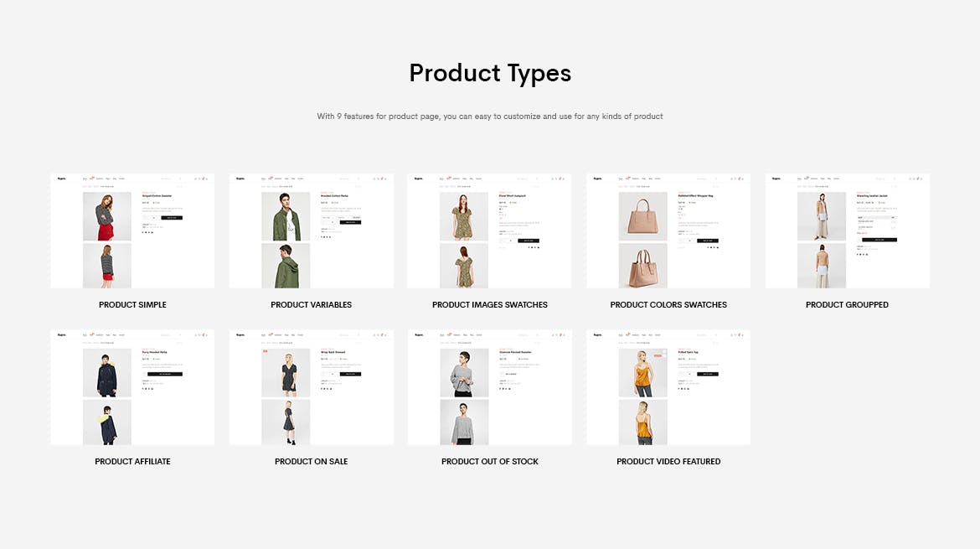Open the Product Affiliate preview thumbnail
Screen dimensions: 980x549
132,388
